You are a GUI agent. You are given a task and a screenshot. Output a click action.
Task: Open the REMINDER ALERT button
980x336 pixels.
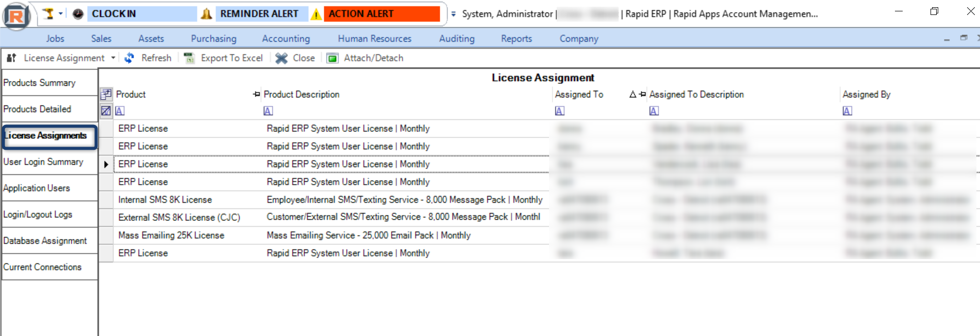point(261,14)
